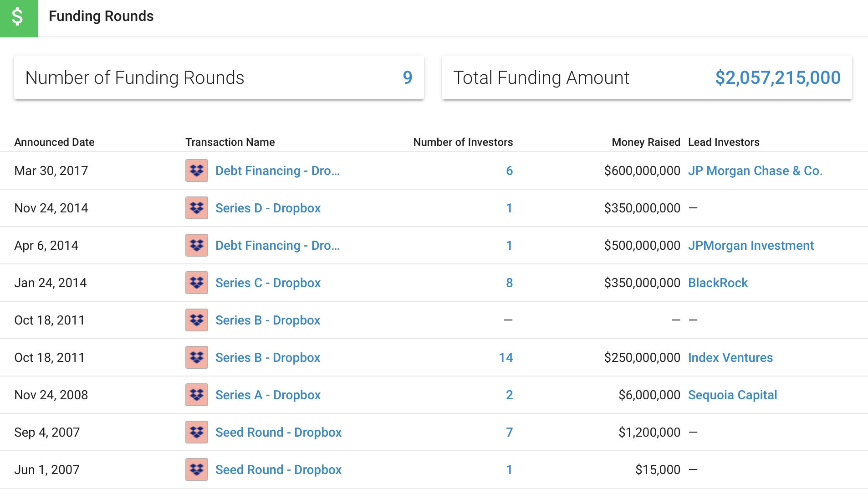868x495 pixels.
Task: Click Dropbox logo in Jun 1, 2007 row
Action: click(x=197, y=469)
